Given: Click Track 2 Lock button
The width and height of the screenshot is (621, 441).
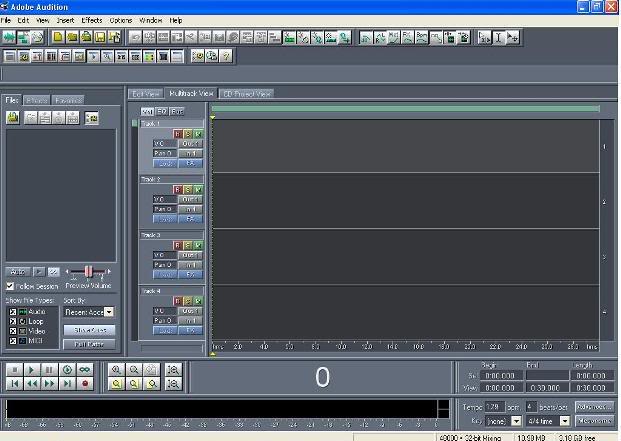Looking at the screenshot, I should click(x=165, y=219).
